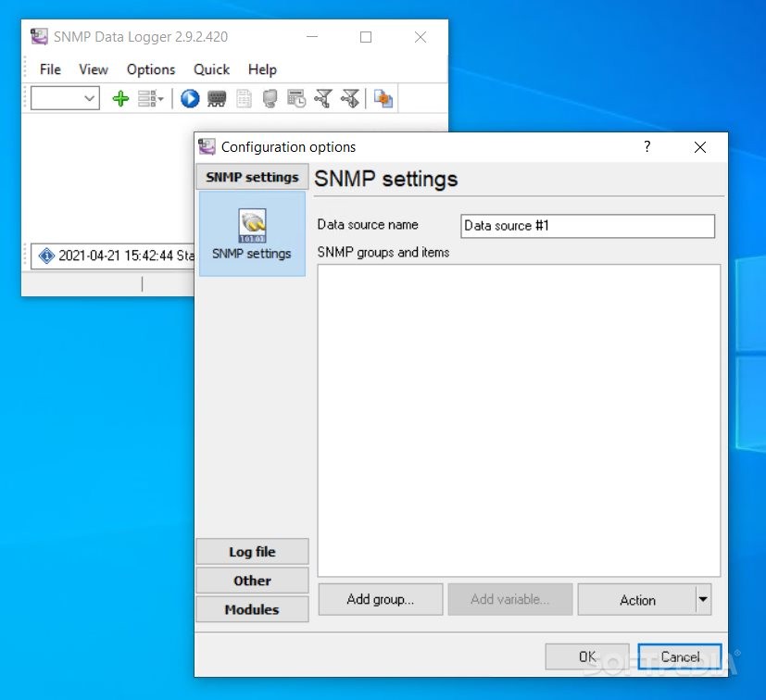Click the orange copy windows toolbar icon
The height and width of the screenshot is (700, 766).
tap(383, 99)
